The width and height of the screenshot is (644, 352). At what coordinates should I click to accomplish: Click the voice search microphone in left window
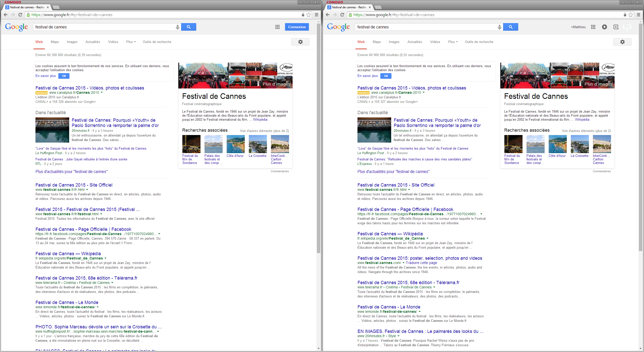click(x=178, y=27)
